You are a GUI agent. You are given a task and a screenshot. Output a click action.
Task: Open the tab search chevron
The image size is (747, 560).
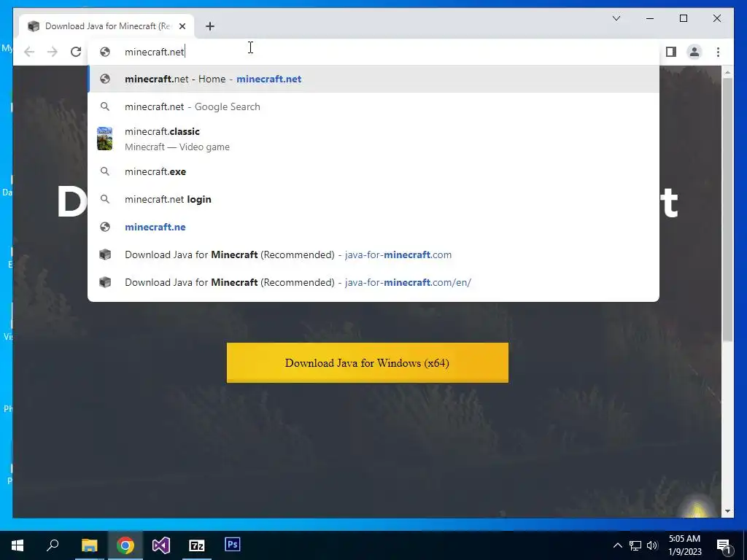[x=616, y=18]
